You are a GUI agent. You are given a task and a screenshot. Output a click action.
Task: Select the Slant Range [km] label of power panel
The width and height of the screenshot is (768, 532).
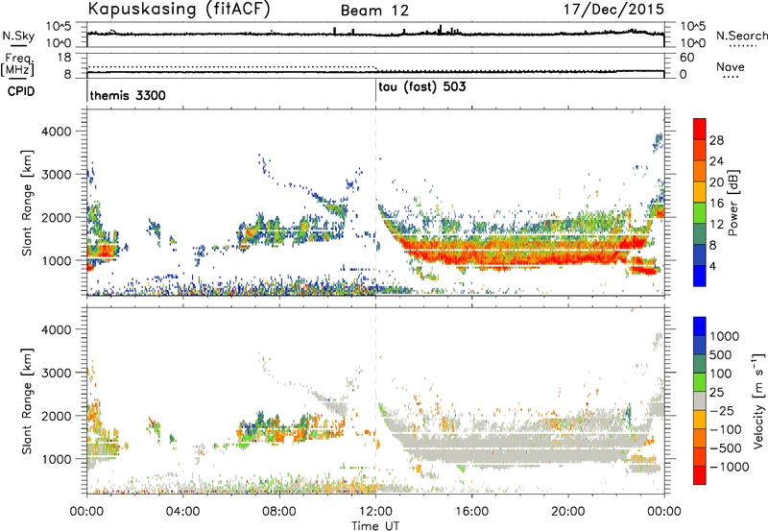(x=27, y=203)
